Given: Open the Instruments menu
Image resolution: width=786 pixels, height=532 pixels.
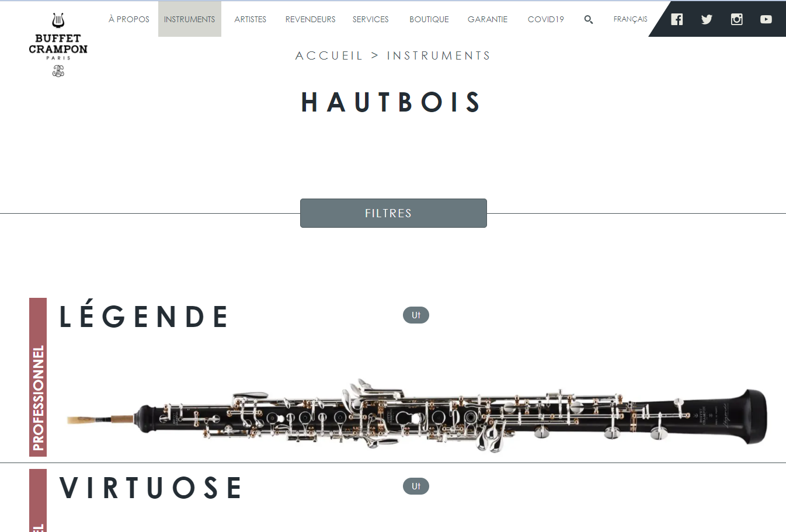Looking at the screenshot, I should coord(189,19).
